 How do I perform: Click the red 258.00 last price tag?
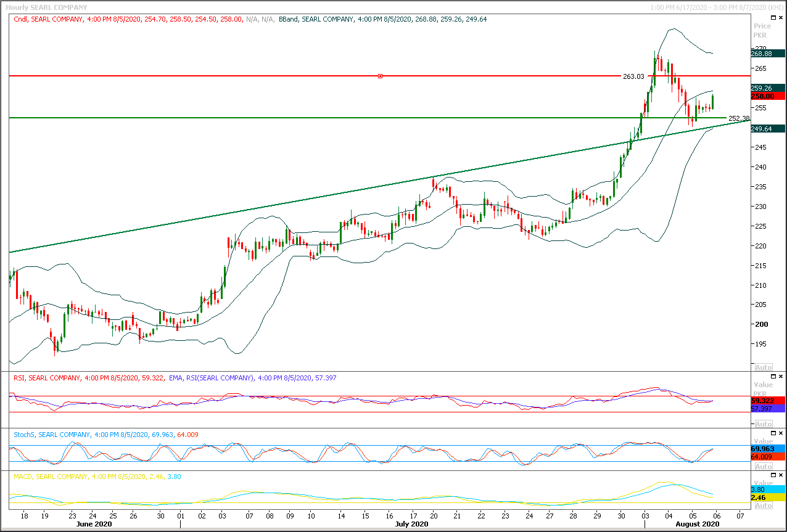(768, 96)
